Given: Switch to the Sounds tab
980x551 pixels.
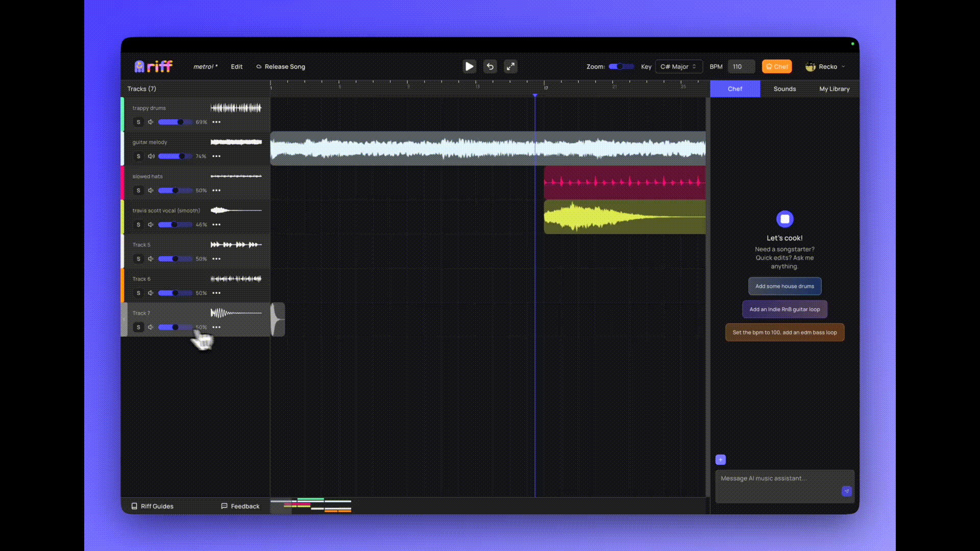Looking at the screenshot, I should point(785,89).
